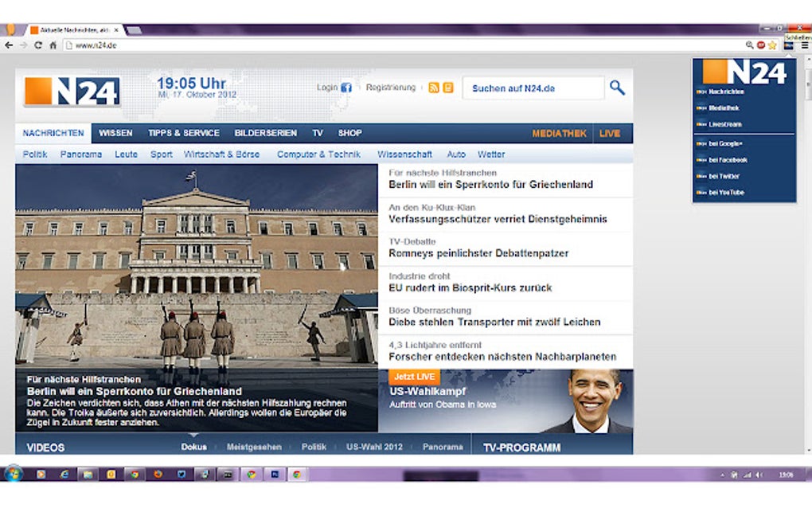Screen dimensions: 812x508
Task: Open the Wetter section dropdown link
Action: pos(490,154)
